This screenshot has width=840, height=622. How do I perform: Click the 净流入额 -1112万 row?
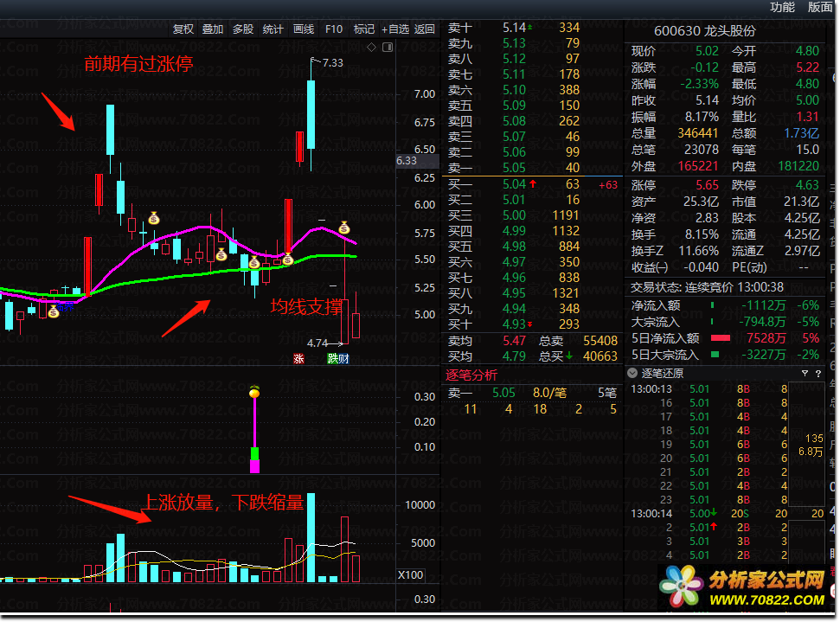(725, 305)
